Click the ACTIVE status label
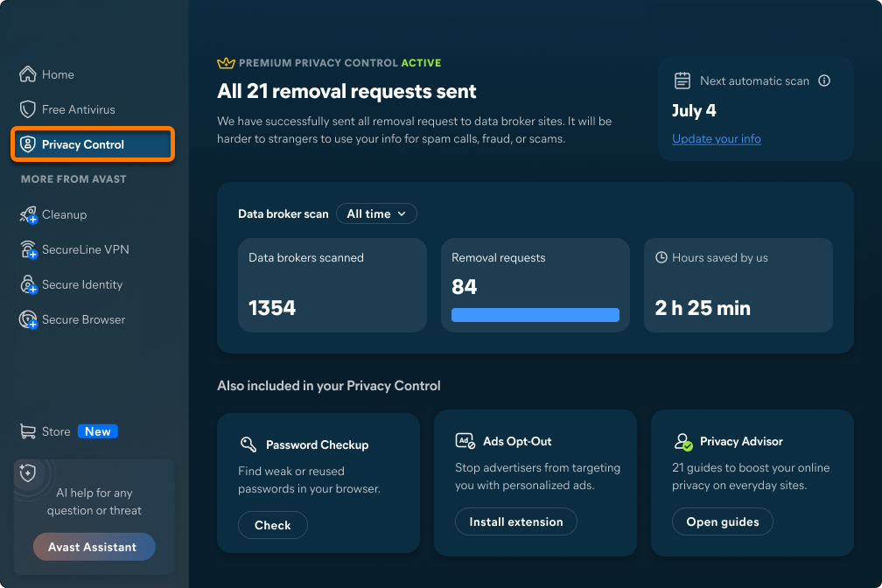Viewport: 882px width, 588px height. 421,63
